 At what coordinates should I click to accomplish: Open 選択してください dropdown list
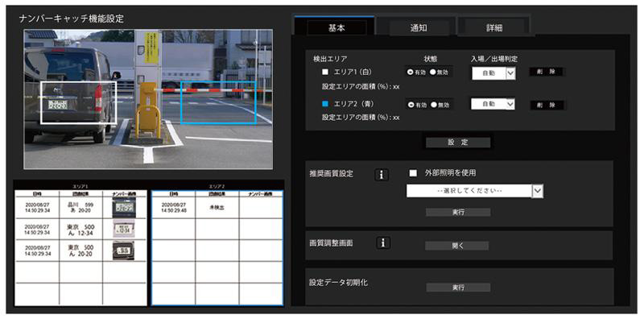pyautogui.click(x=475, y=191)
